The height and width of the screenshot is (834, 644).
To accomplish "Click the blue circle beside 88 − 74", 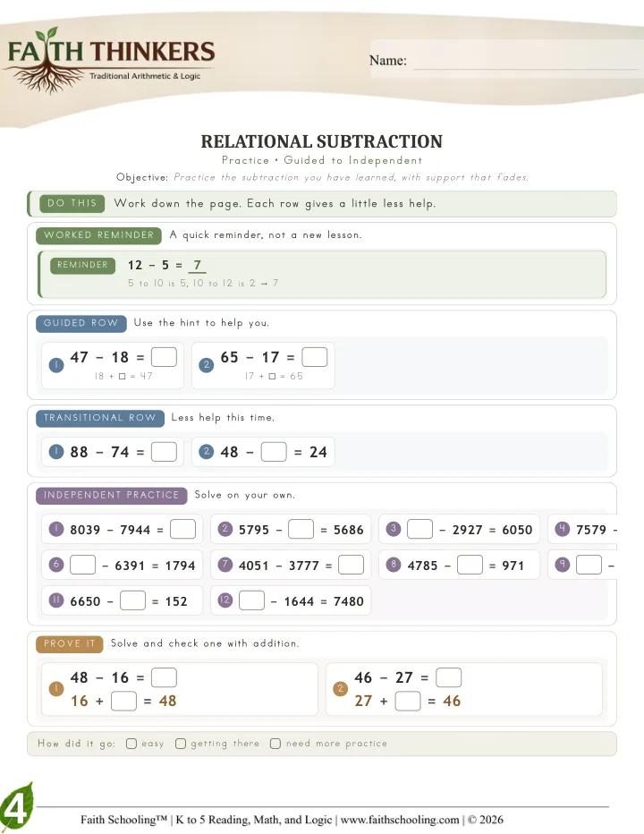I will click(x=56, y=452).
